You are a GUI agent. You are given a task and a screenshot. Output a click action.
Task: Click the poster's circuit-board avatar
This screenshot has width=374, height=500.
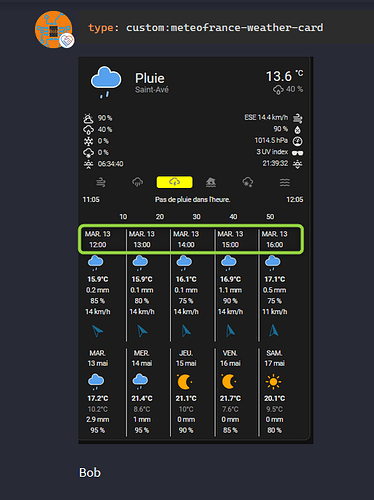point(54,29)
